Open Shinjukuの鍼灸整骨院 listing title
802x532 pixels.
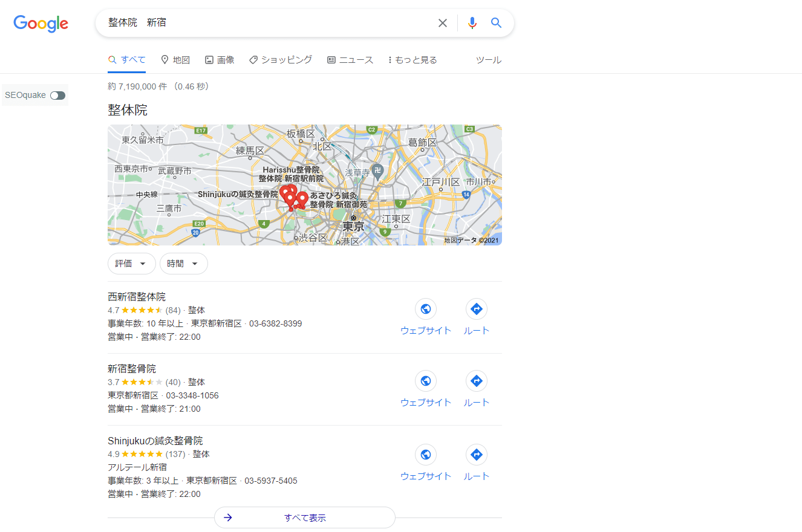point(155,441)
